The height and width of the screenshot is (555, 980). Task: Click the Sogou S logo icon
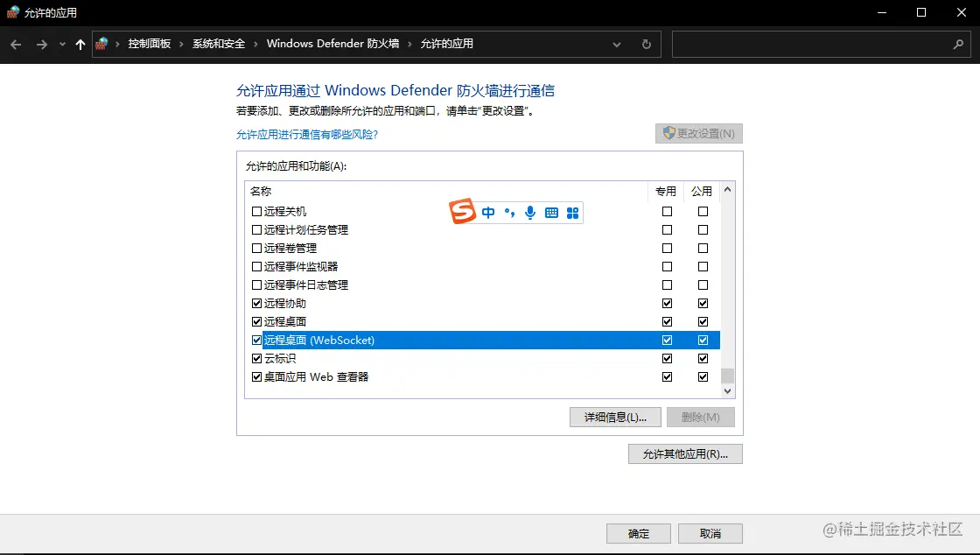[x=463, y=211]
